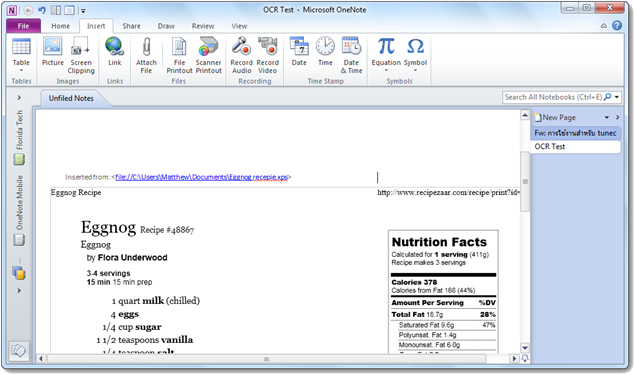Minimize the ribbon with the caret
The height and width of the screenshot is (374, 634).
(604, 26)
